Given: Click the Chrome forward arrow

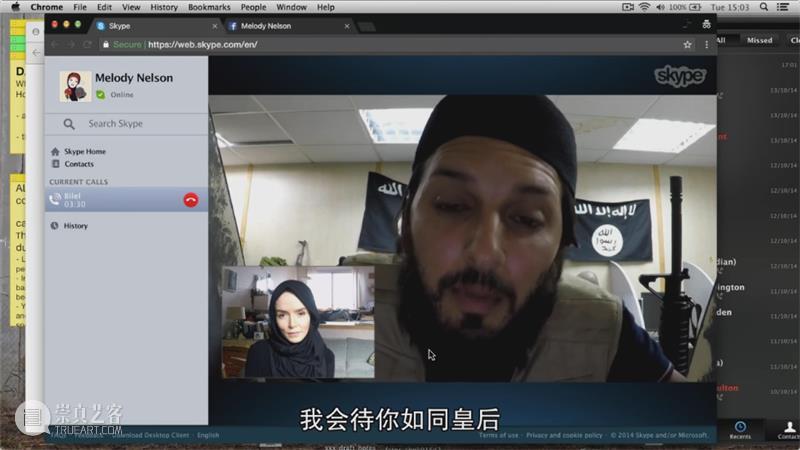Looking at the screenshot, I should (71, 45).
